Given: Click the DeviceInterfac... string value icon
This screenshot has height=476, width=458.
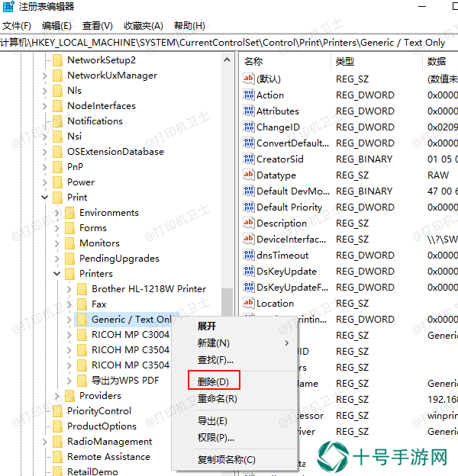Looking at the screenshot, I should pos(248,239).
